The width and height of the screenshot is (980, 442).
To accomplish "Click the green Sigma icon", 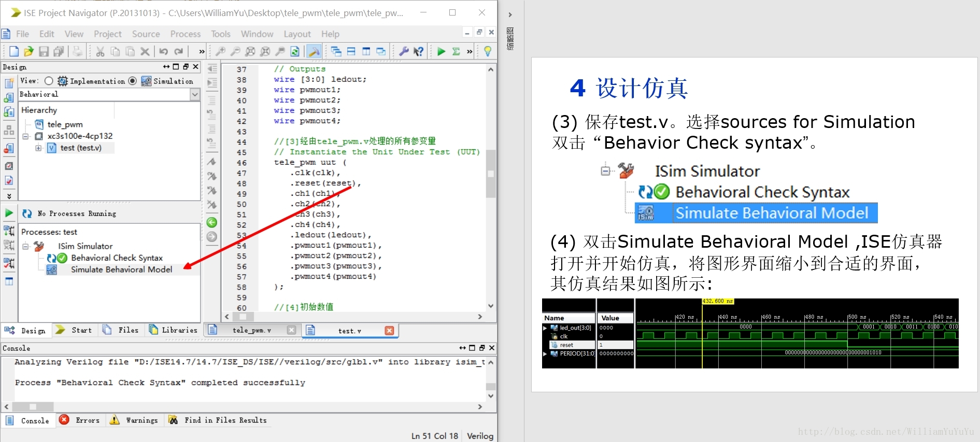I will (x=456, y=51).
